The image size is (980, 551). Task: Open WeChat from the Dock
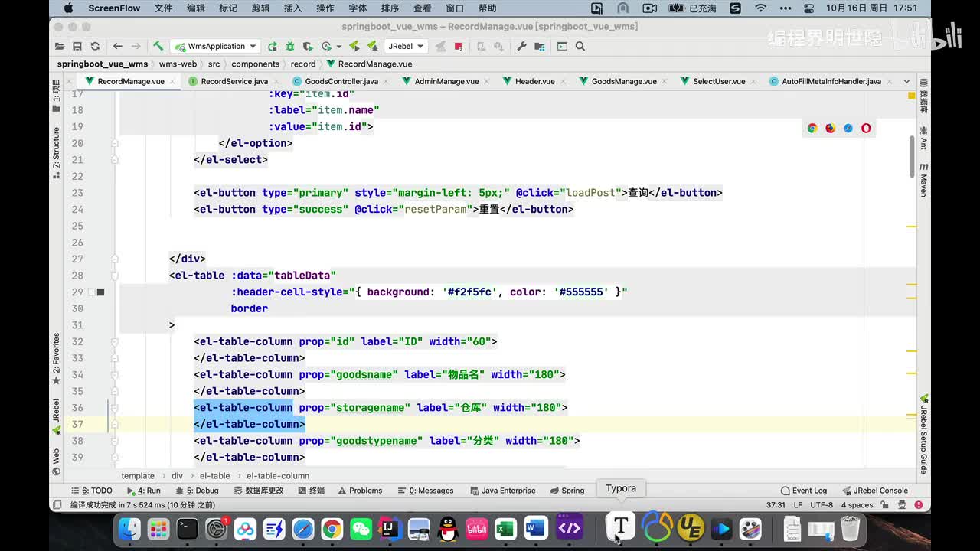(x=361, y=528)
